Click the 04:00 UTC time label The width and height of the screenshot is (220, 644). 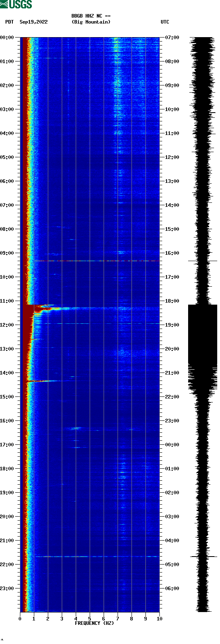pyautogui.click(x=172, y=541)
